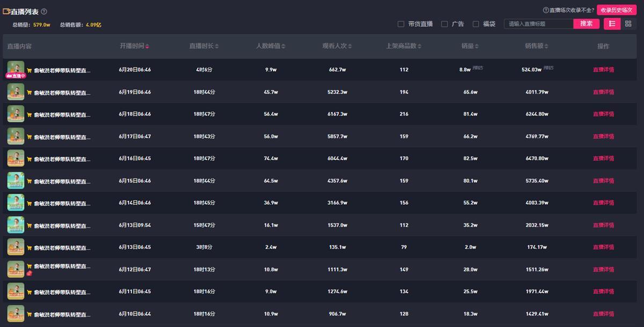The width and height of the screenshot is (644, 327).
Task: Click the 直播中 live badge
Action: (16, 76)
